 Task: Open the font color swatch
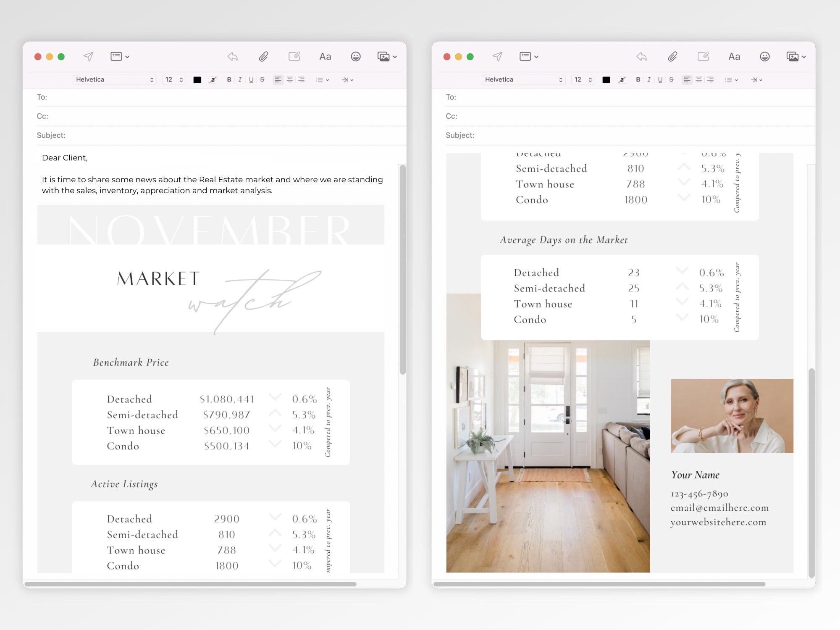click(x=197, y=79)
